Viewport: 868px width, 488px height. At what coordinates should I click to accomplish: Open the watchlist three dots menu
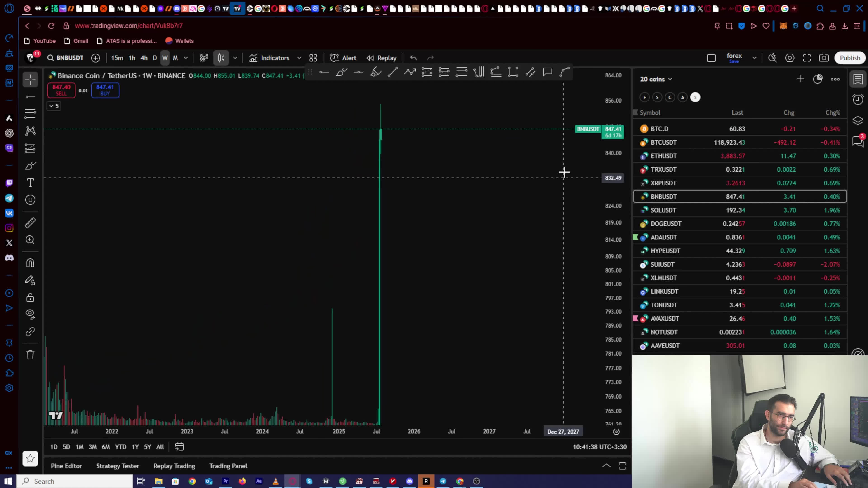(x=835, y=79)
